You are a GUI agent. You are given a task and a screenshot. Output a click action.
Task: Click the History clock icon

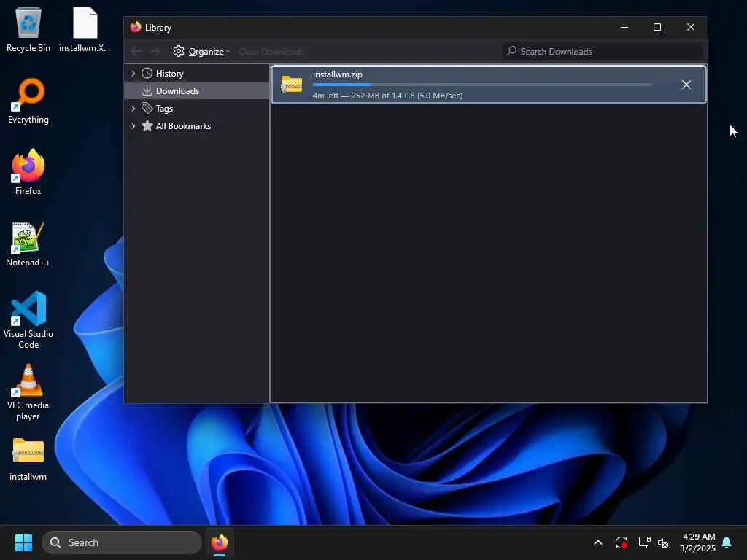pos(147,73)
